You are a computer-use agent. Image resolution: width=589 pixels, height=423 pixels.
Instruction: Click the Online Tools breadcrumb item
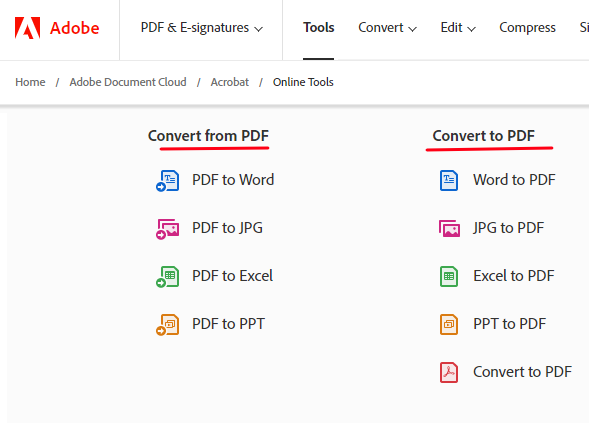tap(303, 82)
